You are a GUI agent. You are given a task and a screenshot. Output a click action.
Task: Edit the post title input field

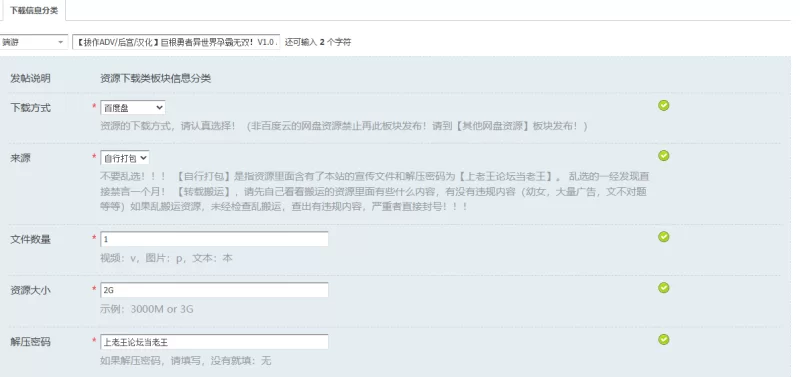pos(177,42)
